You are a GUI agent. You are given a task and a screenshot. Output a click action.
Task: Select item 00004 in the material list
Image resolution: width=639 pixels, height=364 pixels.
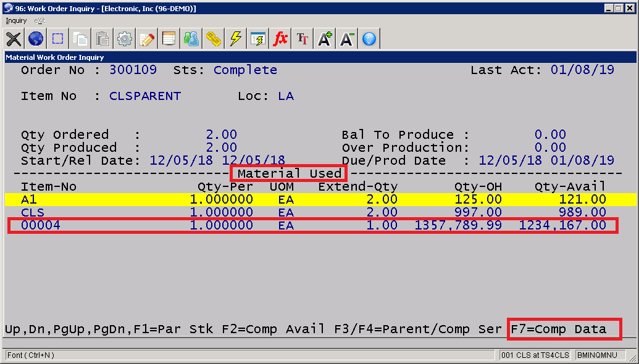[x=41, y=225]
